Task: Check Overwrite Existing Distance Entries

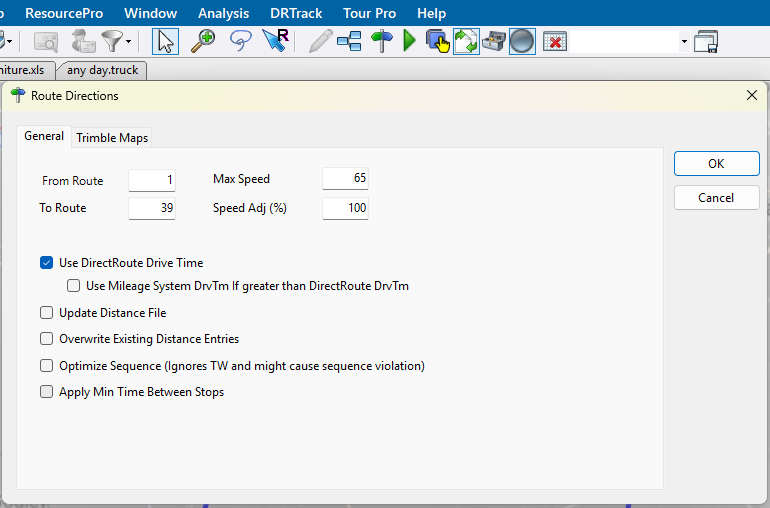Action: (x=46, y=339)
